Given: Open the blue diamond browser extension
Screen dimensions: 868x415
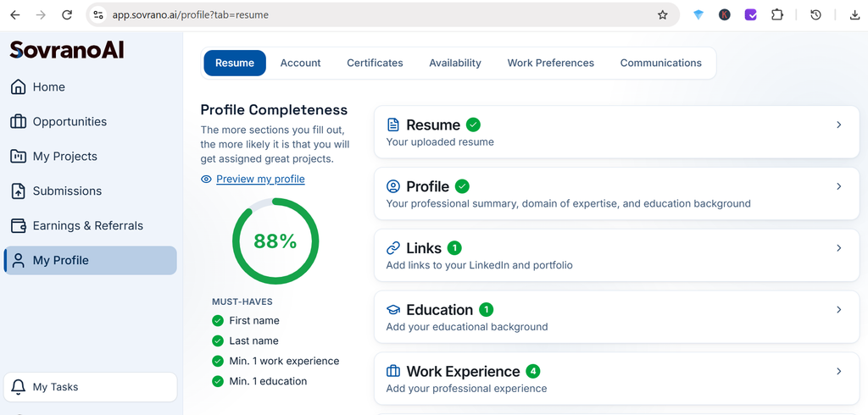Looking at the screenshot, I should click(x=698, y=15).
